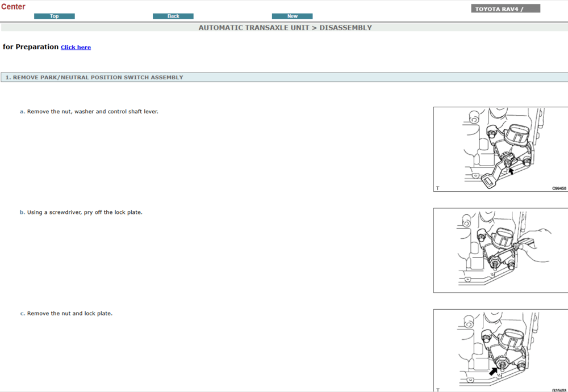
Task: Open the 'Click here' preparation link
Action: coord(76,48)
